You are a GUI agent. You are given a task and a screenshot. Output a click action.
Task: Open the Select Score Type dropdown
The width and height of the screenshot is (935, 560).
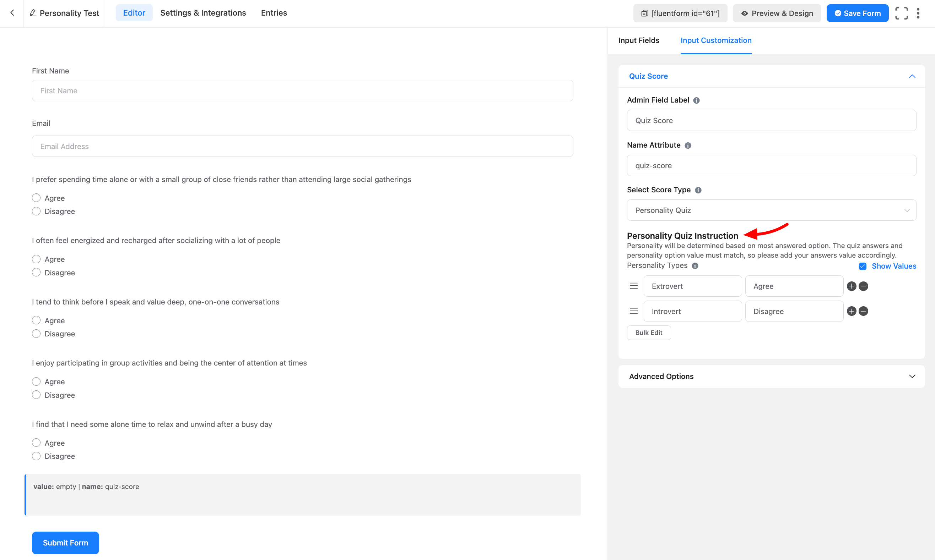771,210
